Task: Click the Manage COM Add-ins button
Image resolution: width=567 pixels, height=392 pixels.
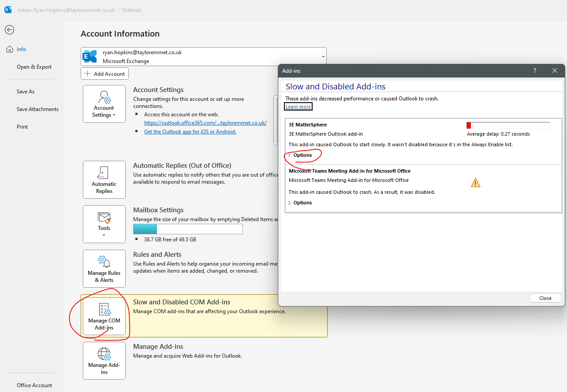Action: pyautogui.click(x=104, y=316)
